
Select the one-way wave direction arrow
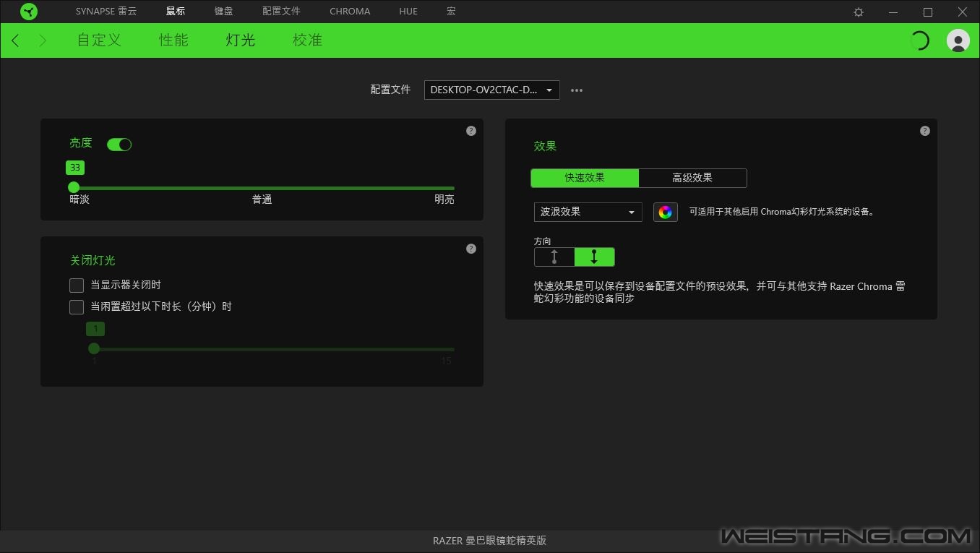point(554,257)
